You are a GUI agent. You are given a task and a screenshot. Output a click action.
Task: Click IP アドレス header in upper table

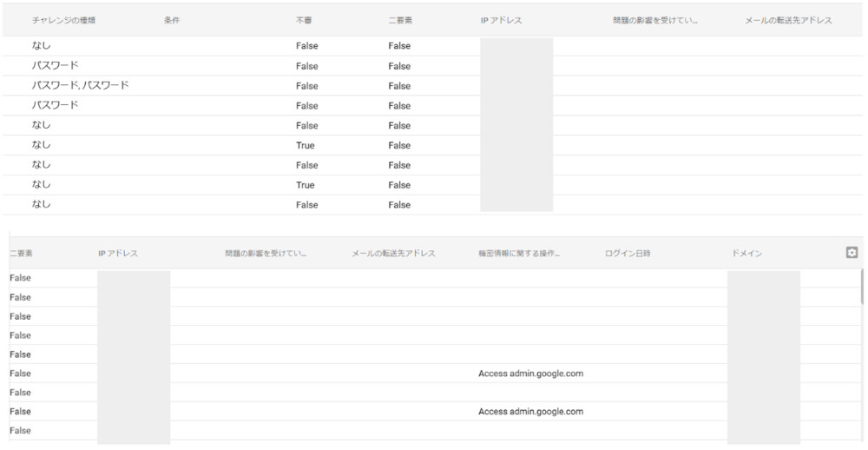click(501, 20)
